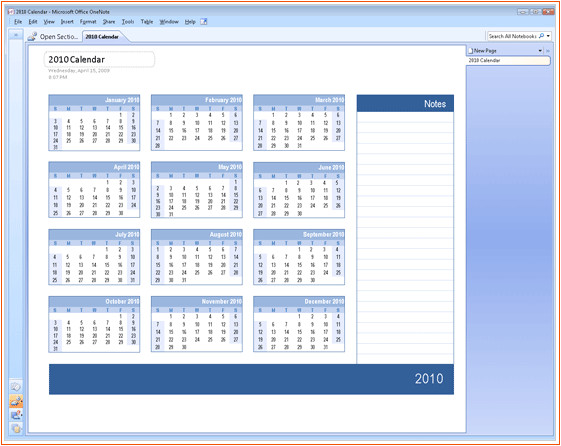Open the Table menu

pyautogui.click(x=147, y=22)
